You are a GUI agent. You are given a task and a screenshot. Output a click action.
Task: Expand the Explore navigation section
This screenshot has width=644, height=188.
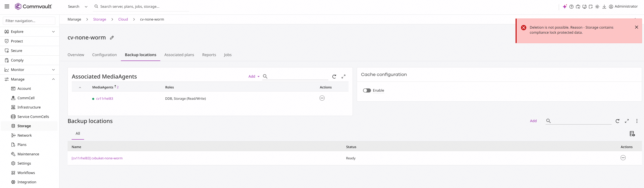click(x=53, y=32)
